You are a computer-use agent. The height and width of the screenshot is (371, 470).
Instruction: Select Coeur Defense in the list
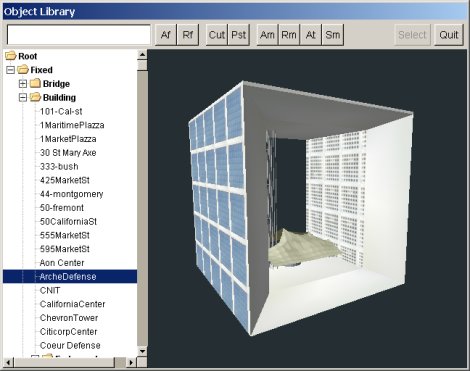(x=70, y=345)
